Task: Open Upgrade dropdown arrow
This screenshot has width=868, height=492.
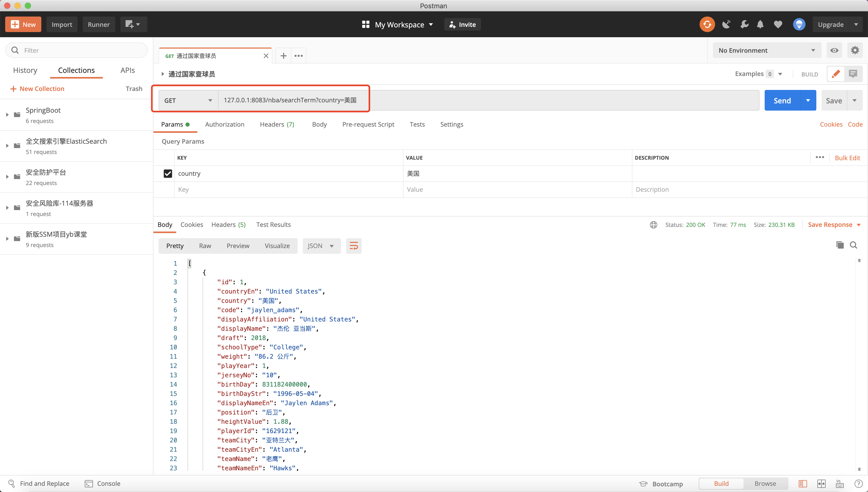Action: click(x=856, y=24)
